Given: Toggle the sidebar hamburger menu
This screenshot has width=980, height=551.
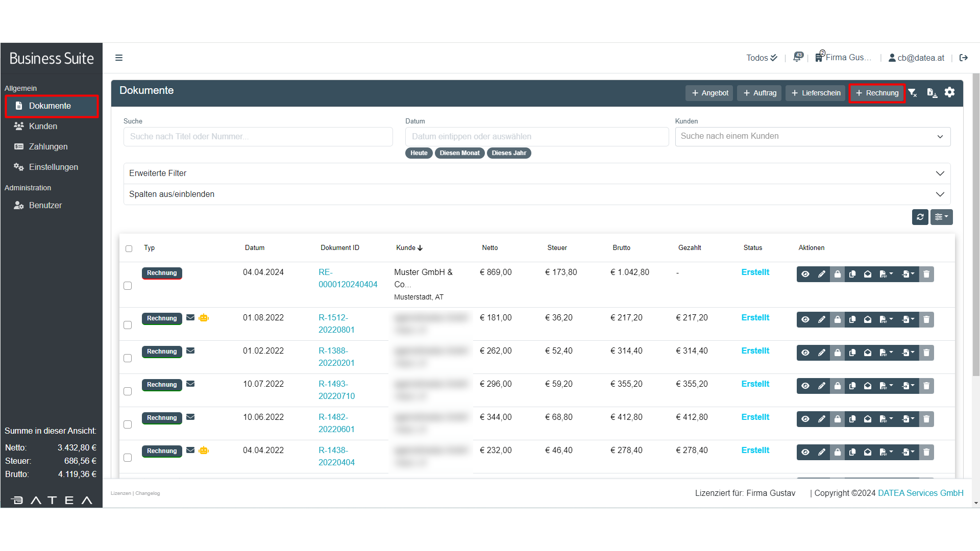Looking at the screenshot, I should pyautogui.click(x=119, y=58).
